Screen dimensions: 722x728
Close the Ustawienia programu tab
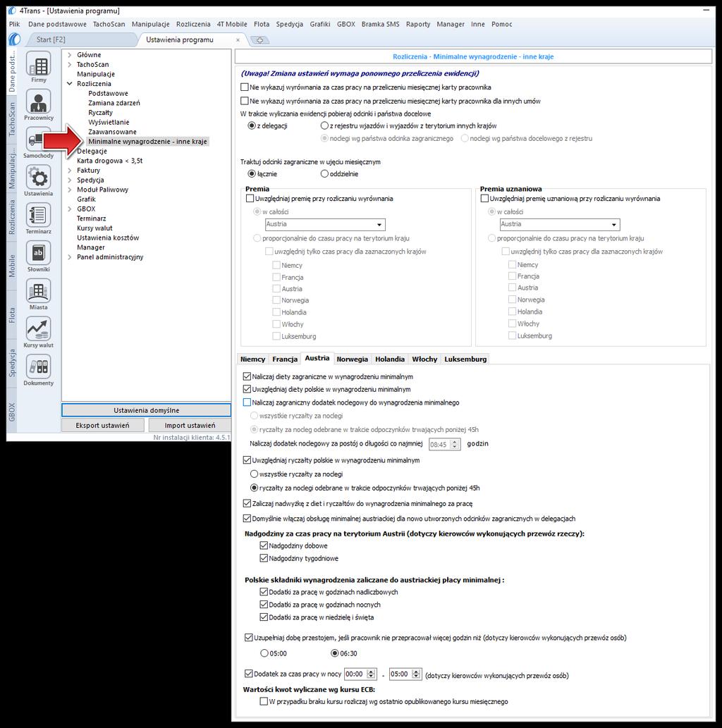coord(238,40)
